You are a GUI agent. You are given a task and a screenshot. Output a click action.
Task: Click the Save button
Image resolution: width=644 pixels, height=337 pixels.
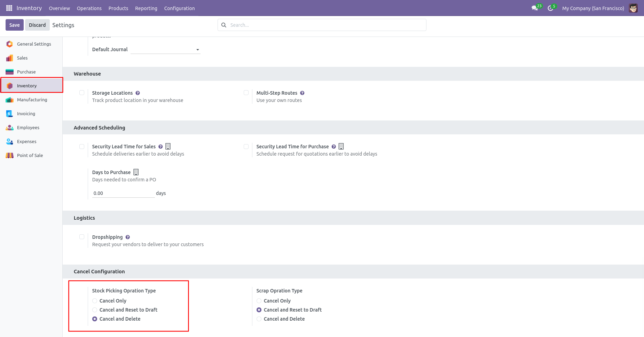(15, 25)
